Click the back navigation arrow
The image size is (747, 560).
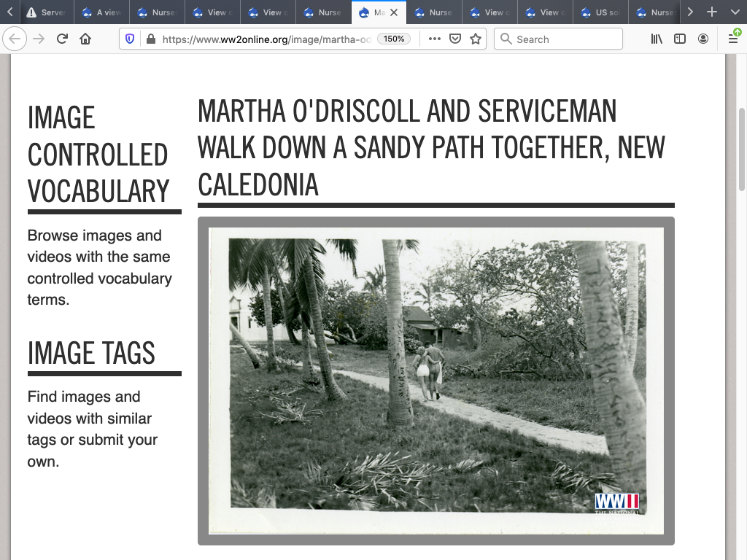point(16,39)
